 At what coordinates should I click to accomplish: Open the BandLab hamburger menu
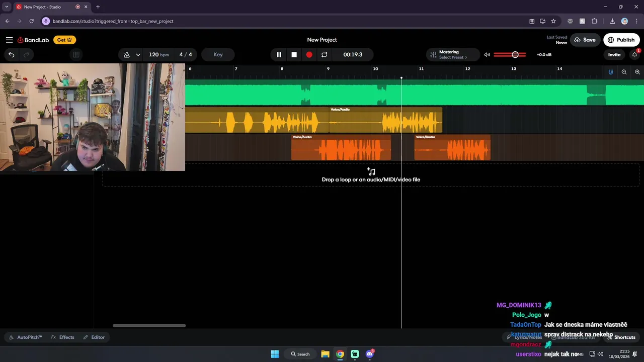[x=9, y=40]
